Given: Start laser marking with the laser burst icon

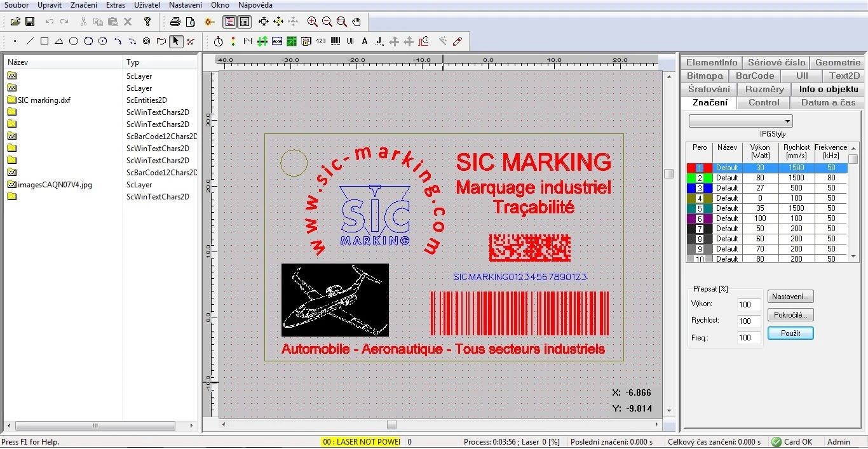Looking at the screenshot, I should [x=210, y=22].
